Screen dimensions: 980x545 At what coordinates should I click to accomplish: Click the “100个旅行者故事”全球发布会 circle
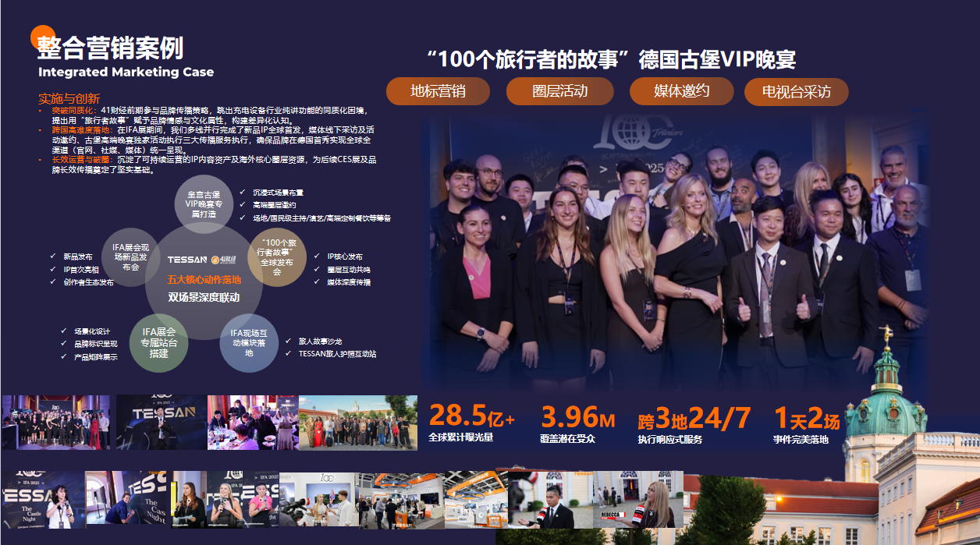[x=277, y=257]
